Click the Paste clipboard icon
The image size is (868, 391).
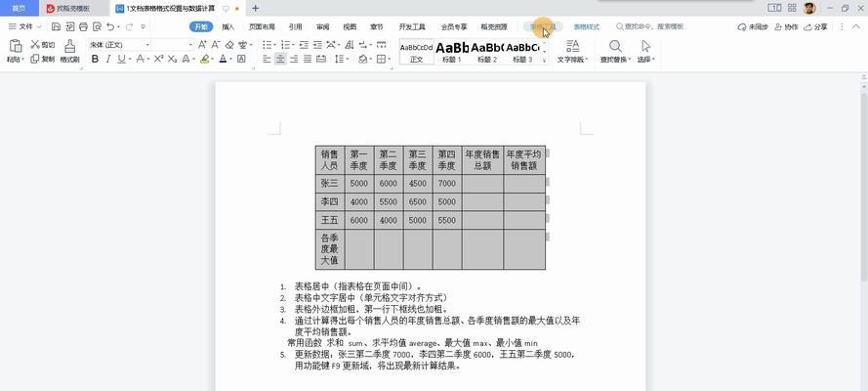pyautogui.click(x=16, y=46)
